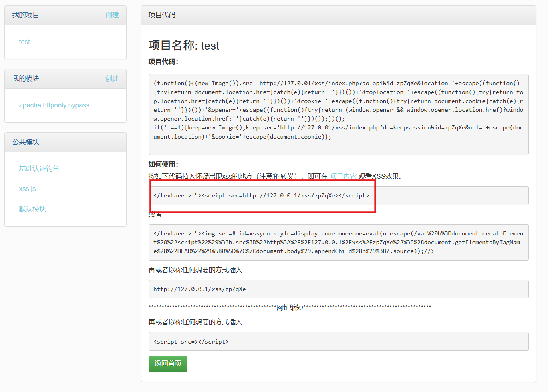Open the apache httponly bypass module

tap(54, 105)
